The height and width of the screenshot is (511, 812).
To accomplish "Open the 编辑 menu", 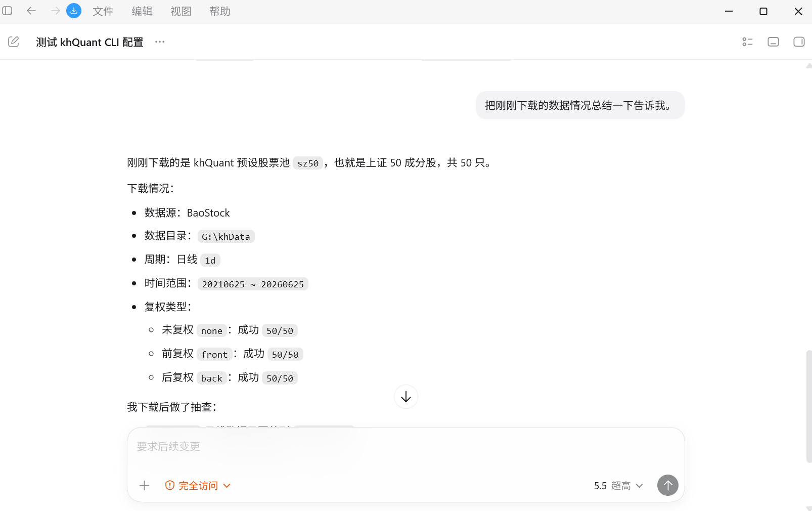I will (142, 11).
